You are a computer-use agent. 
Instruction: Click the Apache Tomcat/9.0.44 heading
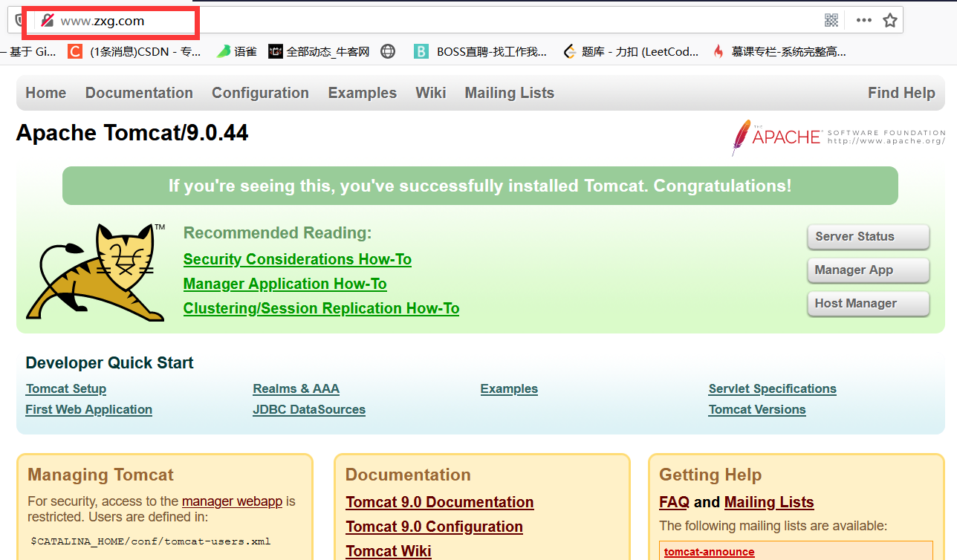pos(132,133)
